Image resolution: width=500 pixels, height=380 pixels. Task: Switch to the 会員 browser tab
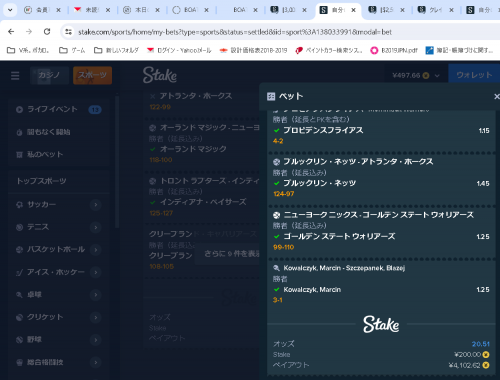pos(42,10)
